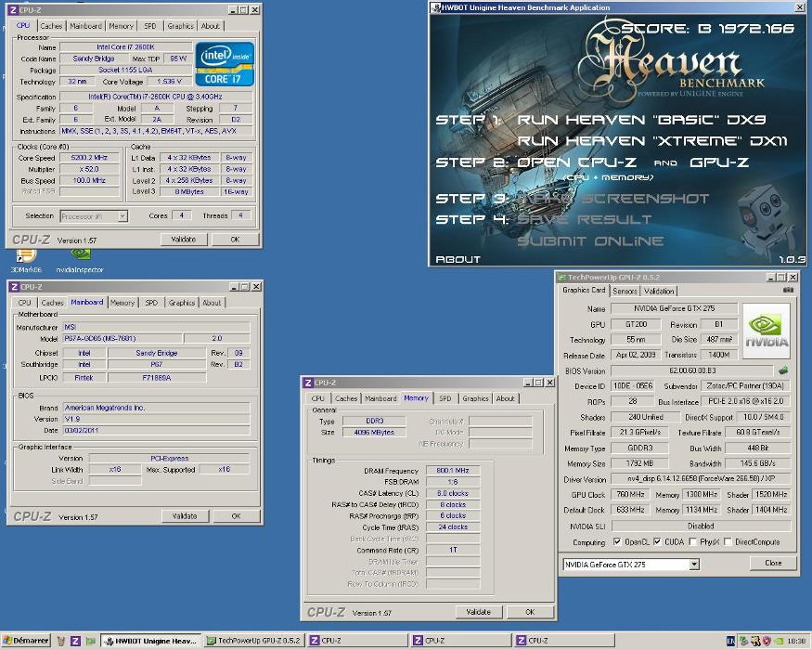Click the BIOS brand American Megatrends Inc. field
The height and width of the screenshot is (650, 812).
click(157, 408)
